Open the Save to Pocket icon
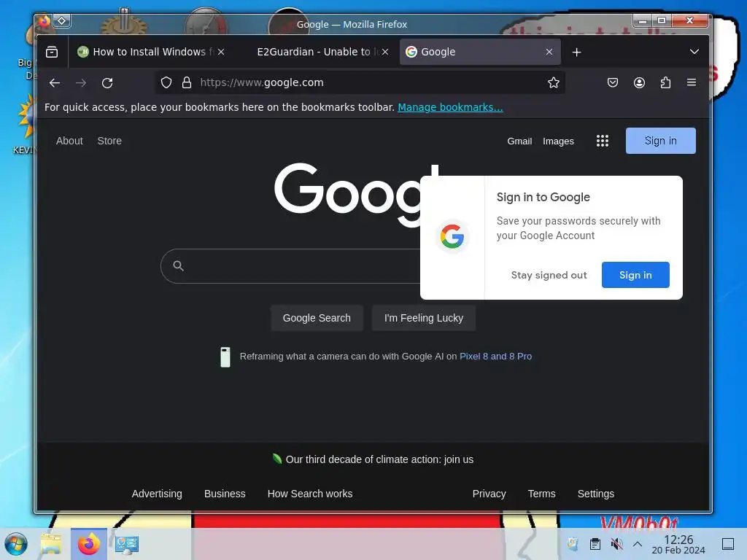The height and width of the screenshot is (560, 747). click(613, 82)
